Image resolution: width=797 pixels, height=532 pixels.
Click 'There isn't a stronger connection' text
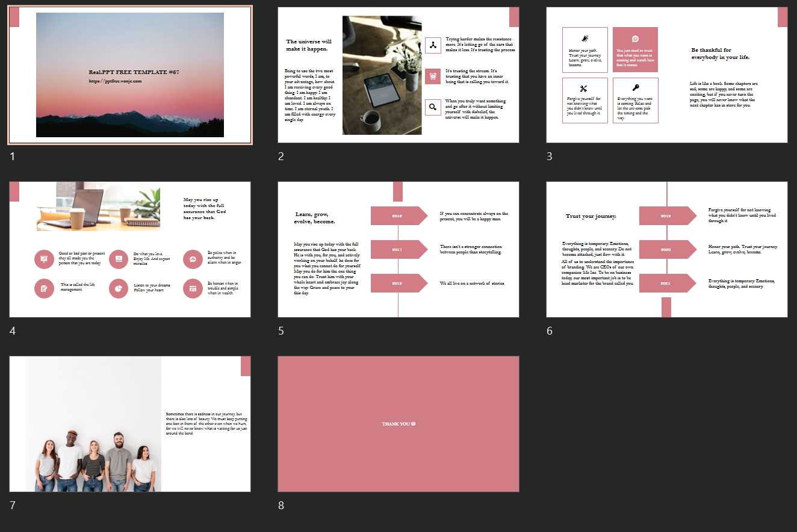pyautogui.click(x=471, y=249)
